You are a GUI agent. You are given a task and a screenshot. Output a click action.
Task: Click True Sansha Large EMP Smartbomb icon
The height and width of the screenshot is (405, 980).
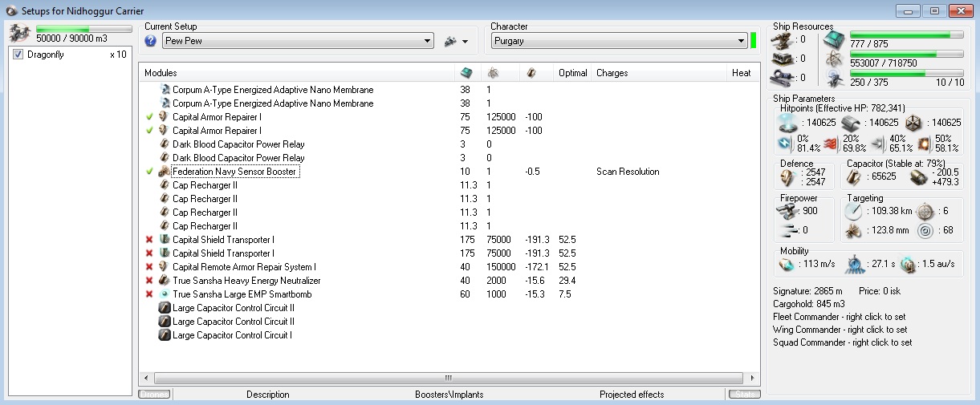tap(165, 294)
